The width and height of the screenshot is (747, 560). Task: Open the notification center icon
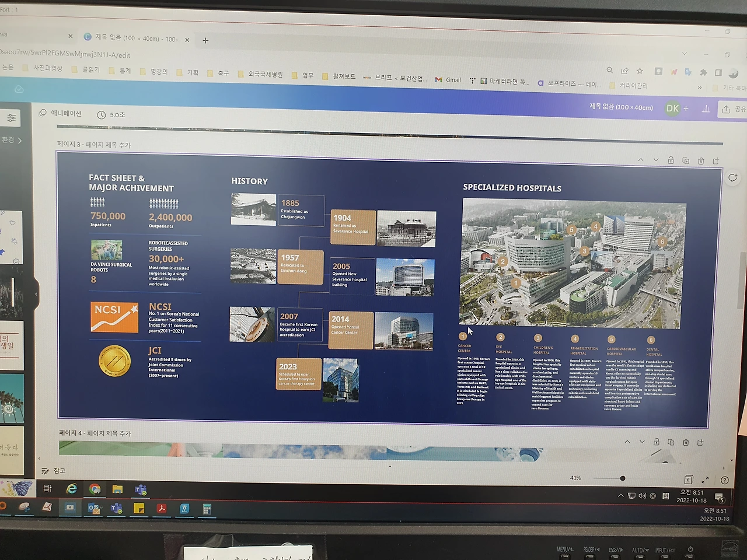coord(720,498)
